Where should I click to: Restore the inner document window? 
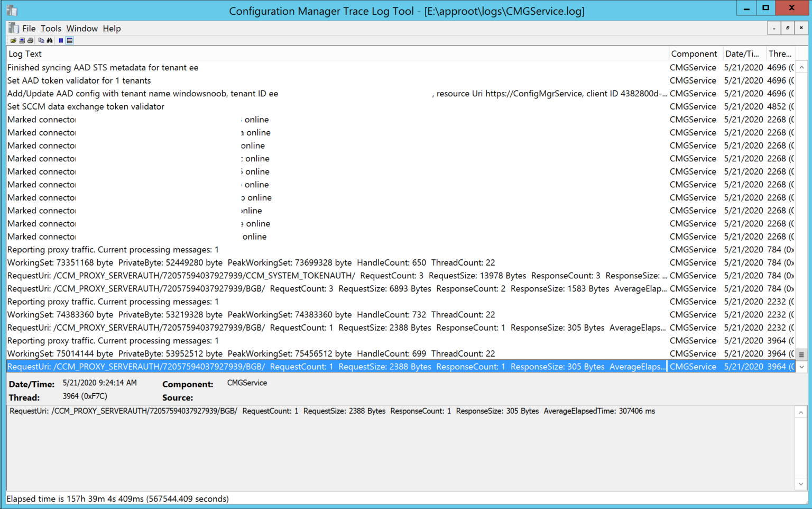787,29
